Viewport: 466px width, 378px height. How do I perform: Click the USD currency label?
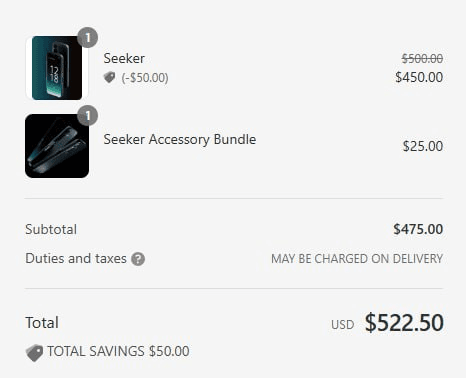tap(342, 325)
